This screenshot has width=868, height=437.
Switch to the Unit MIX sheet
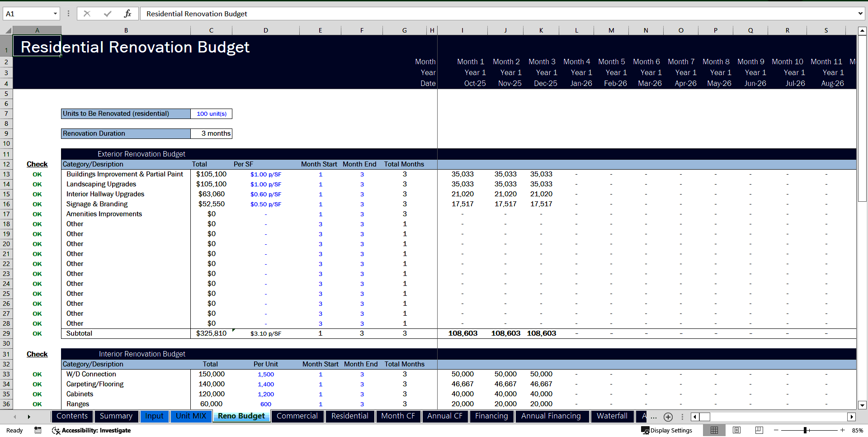[x=191, y=416]
